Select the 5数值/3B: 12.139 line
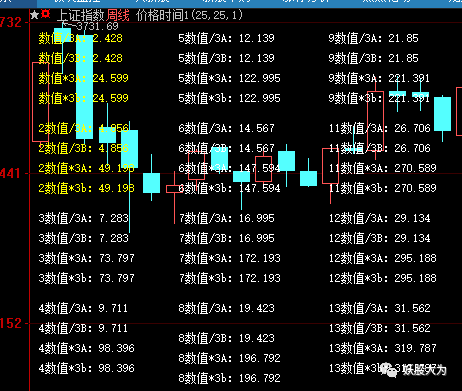Viewport: 462px width, 391px height. (227, 58)
